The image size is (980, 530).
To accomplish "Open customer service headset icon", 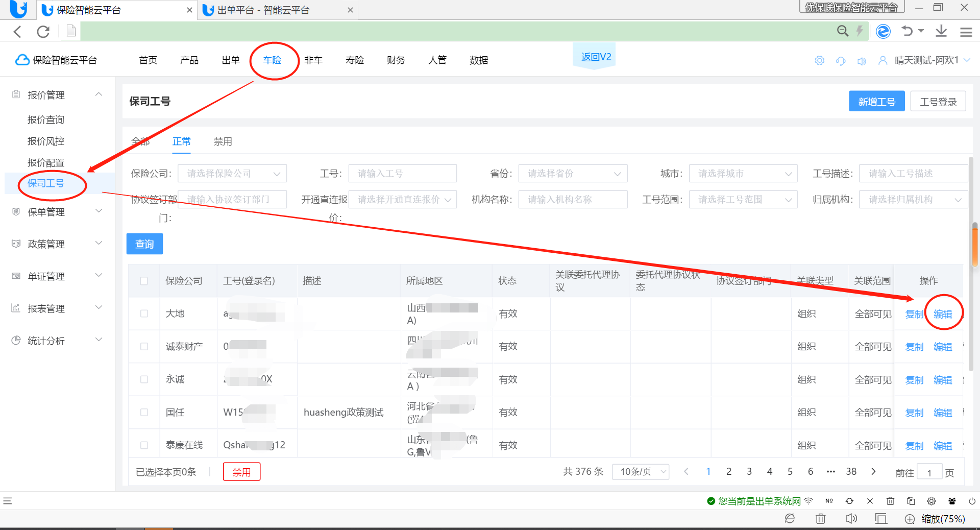I will [x=841, y=61].
